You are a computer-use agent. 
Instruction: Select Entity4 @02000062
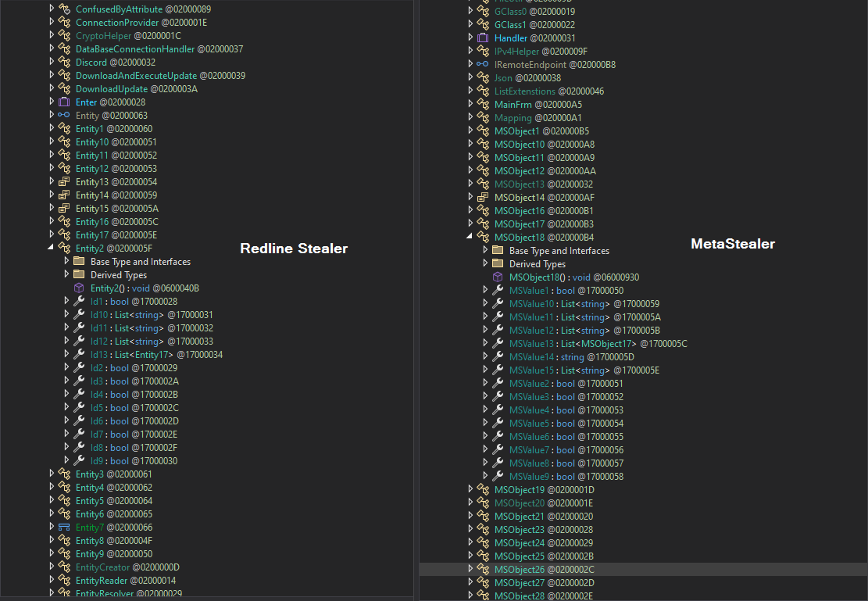click(x=113, y=488)
